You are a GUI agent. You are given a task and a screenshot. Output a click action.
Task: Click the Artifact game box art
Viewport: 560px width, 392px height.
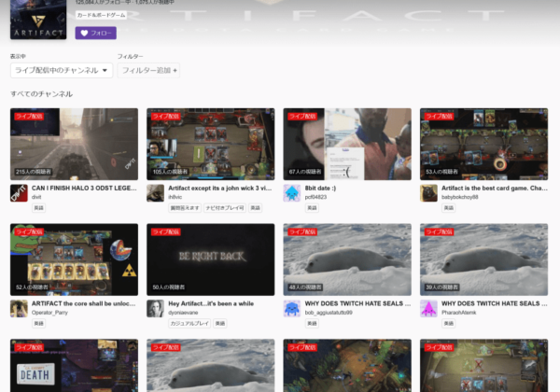[38, 20]
